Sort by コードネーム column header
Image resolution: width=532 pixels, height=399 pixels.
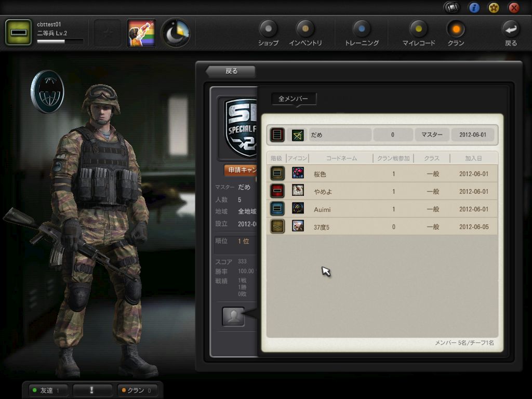(341, 158)
